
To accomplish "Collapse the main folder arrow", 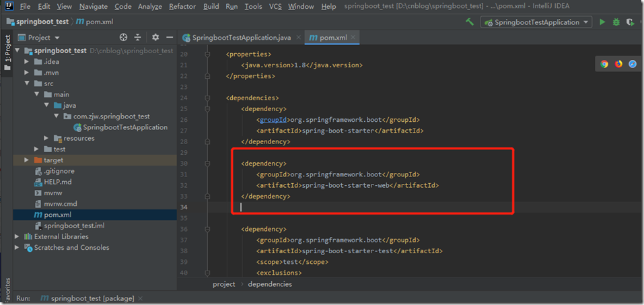I will pos(36,94).
